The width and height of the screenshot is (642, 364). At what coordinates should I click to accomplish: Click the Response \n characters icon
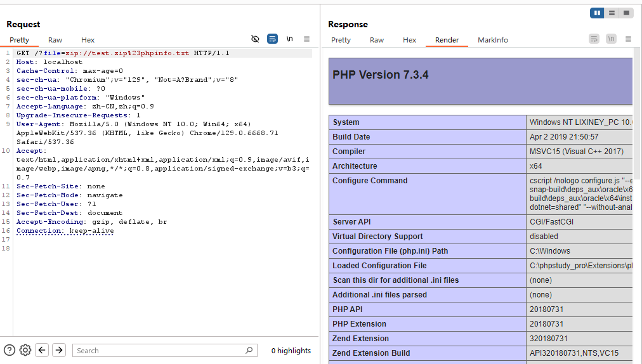click(x=611, y=39)
